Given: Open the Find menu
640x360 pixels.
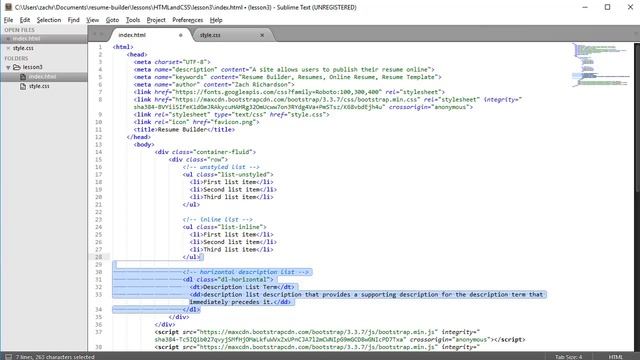Looking at the screenshot, I should tap(73, 20).
